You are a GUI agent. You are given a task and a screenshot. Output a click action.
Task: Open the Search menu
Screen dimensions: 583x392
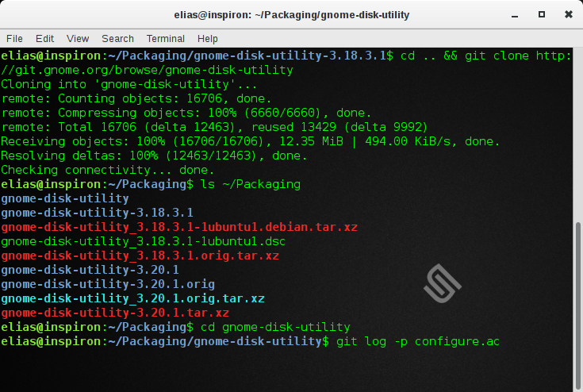pyautogui.click(x=117, y=38)
